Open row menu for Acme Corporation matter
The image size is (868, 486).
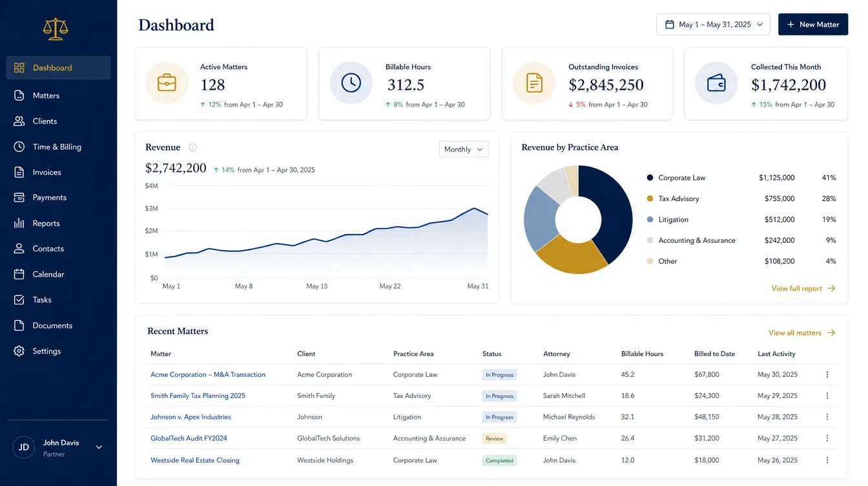[827, 375]
